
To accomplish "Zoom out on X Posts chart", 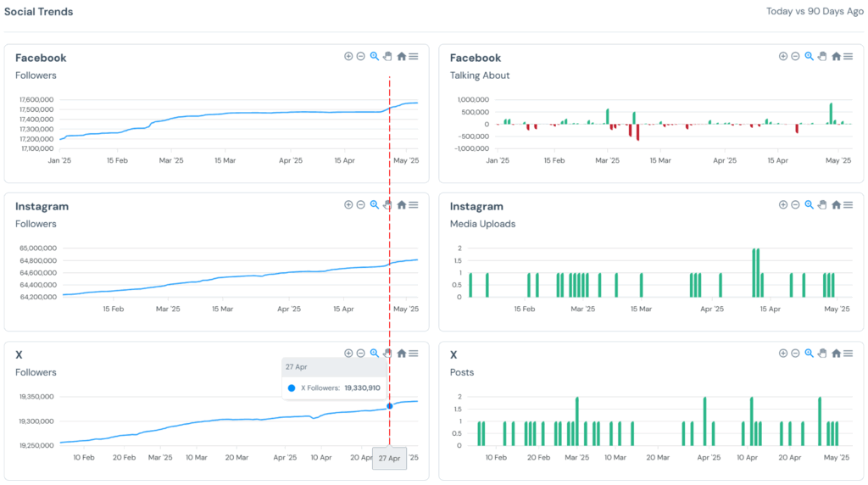I will pyautogui.click(x=795, y=354).
